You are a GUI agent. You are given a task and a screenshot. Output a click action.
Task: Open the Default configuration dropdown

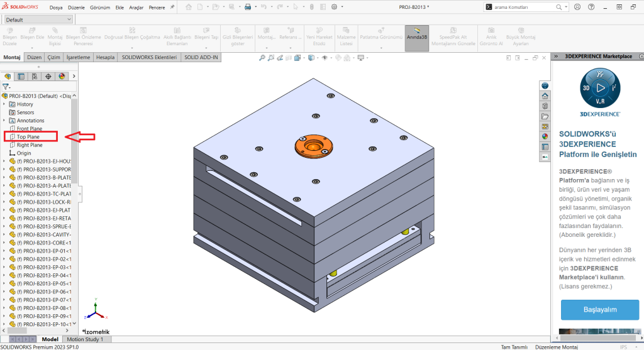(39, 19)
